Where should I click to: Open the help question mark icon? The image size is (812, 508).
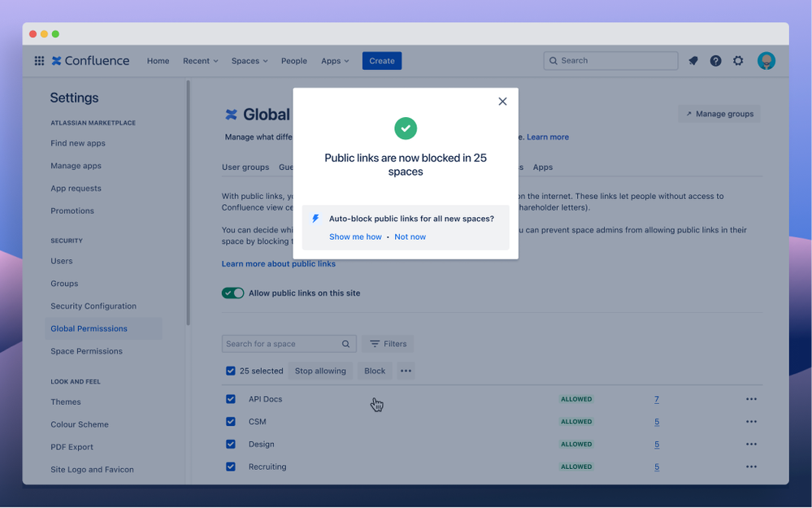click(715, 61)
